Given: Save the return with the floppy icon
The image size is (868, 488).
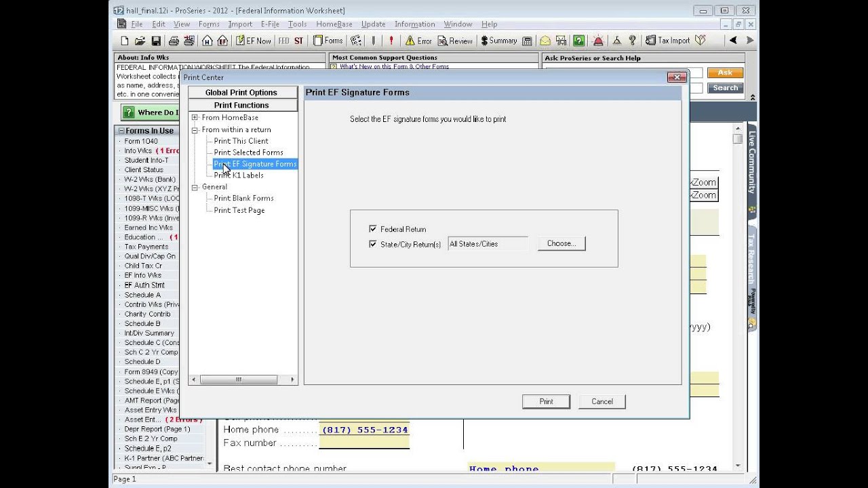Looking at the screenshot, I should pos(156,41).
